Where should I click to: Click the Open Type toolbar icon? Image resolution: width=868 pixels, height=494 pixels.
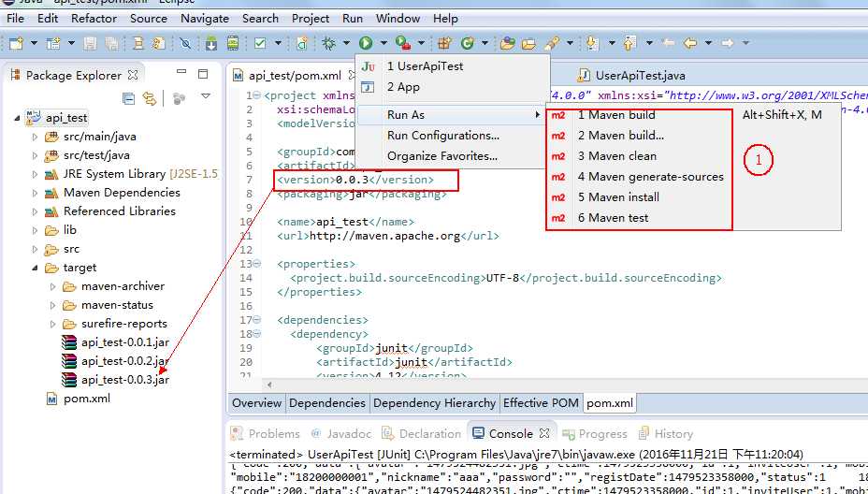(508, 43)
